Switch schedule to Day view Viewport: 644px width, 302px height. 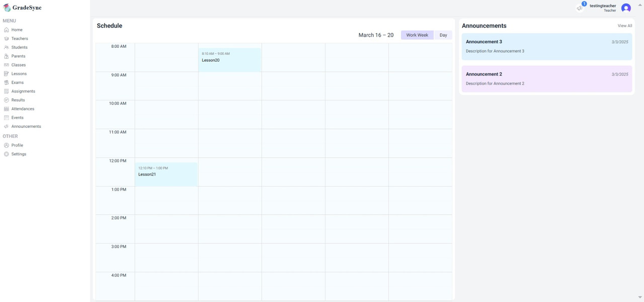(443, 35)
